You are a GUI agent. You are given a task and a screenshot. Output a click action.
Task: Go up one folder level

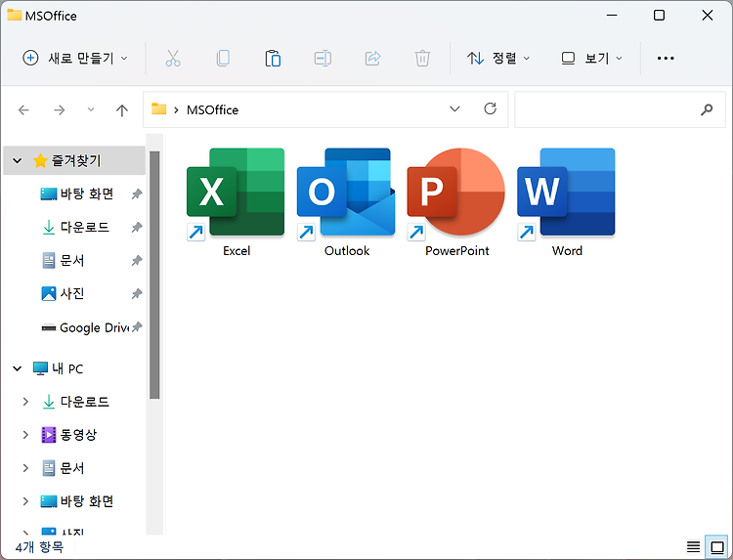coord(121,110)
